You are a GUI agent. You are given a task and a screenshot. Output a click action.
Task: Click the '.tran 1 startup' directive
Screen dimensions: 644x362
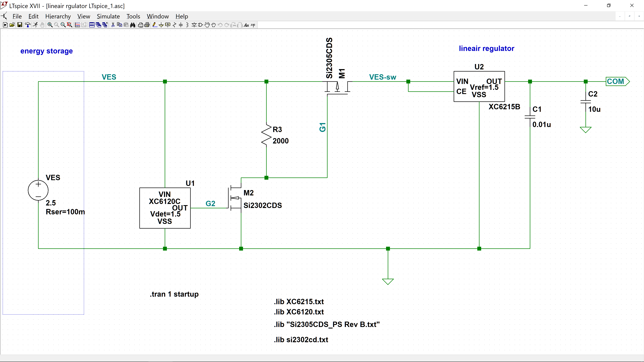pyautogui.click(x=174, y=294)
